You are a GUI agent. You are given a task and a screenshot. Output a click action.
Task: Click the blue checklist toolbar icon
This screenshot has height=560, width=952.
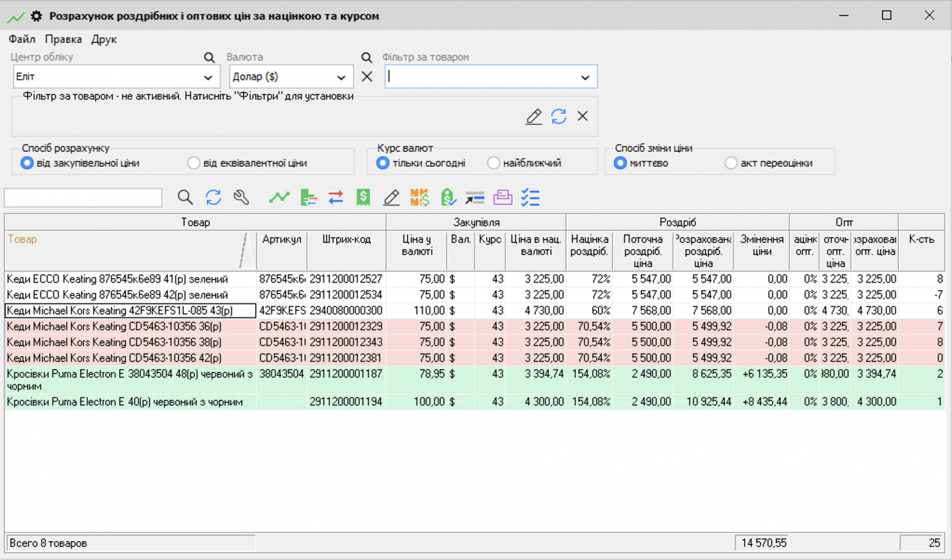530,197
